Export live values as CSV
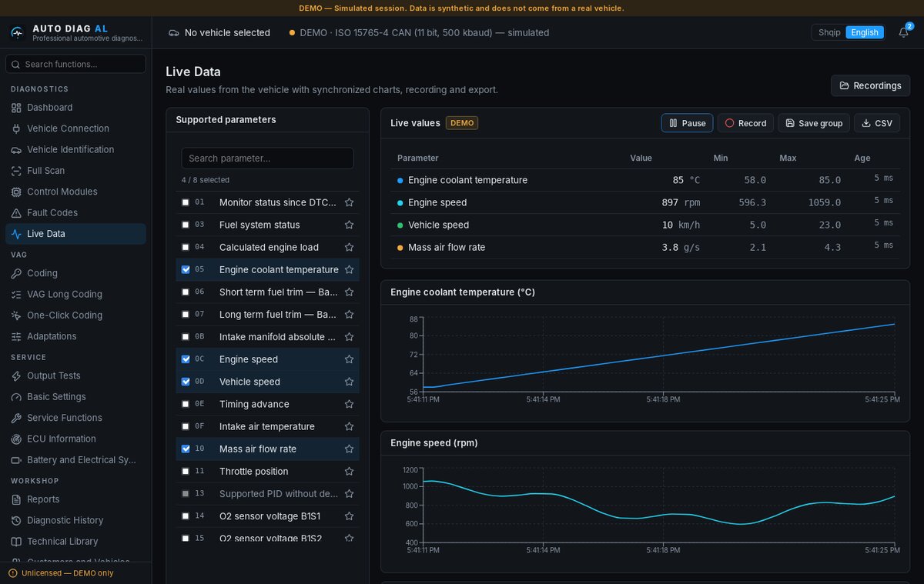The height and width of the screenshot is (584, 924). click(x=877, y=123)
